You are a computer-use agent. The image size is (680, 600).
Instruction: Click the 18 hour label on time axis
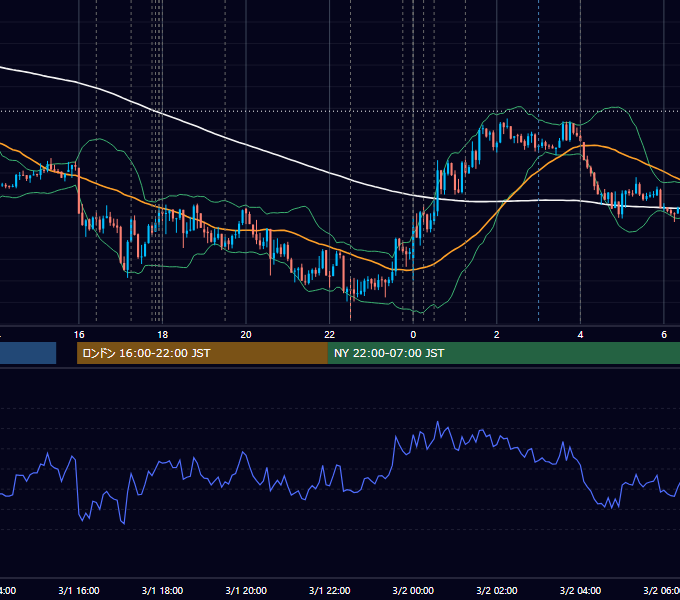(x=162, y=335)
